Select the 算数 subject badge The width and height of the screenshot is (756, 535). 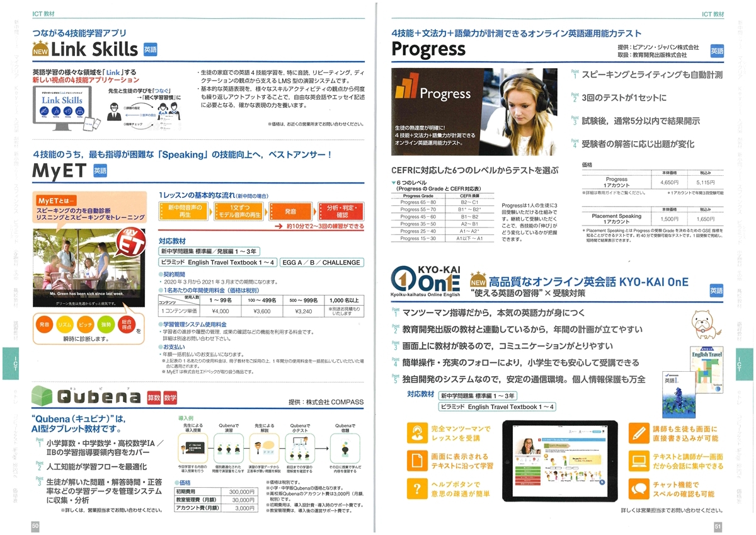tap(154, 398)
